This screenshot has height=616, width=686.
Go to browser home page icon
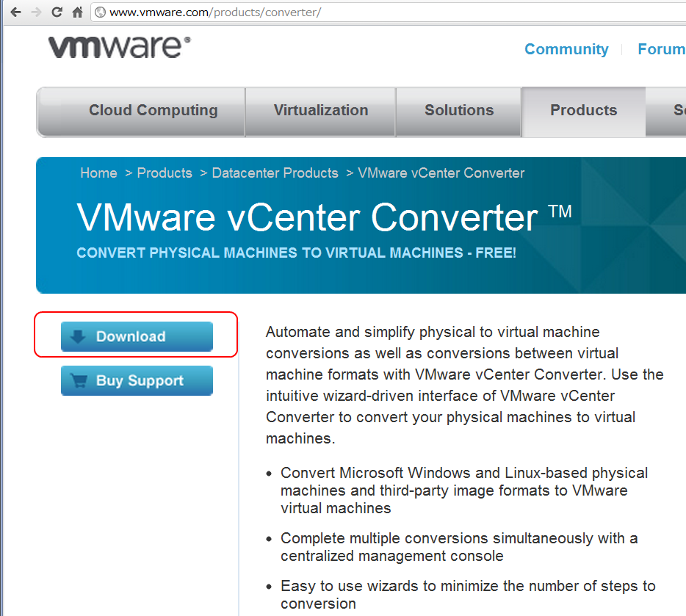pyautogui.click(x=77, y=12)
